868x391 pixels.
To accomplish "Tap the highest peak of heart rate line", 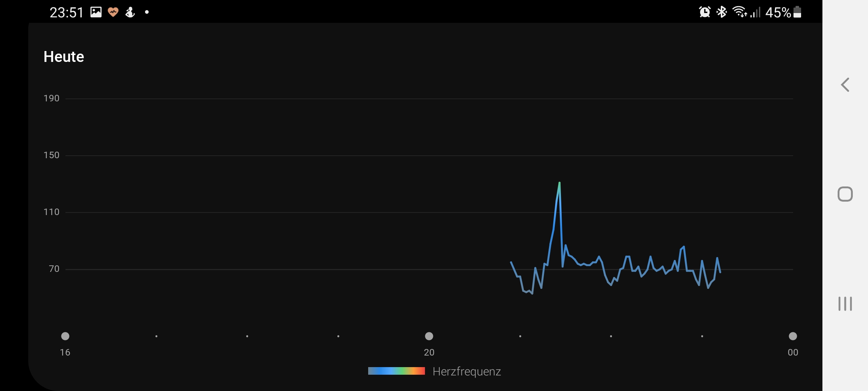I will [x=559, y=183].
